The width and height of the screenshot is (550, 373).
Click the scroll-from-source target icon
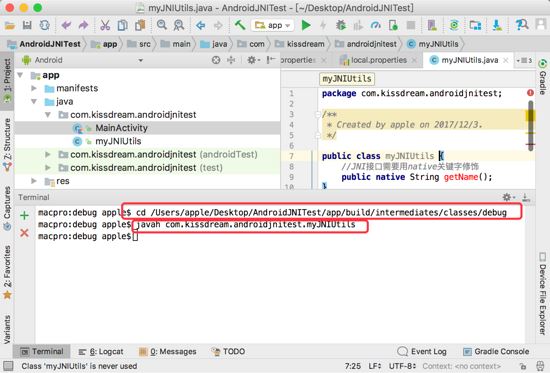216,60
